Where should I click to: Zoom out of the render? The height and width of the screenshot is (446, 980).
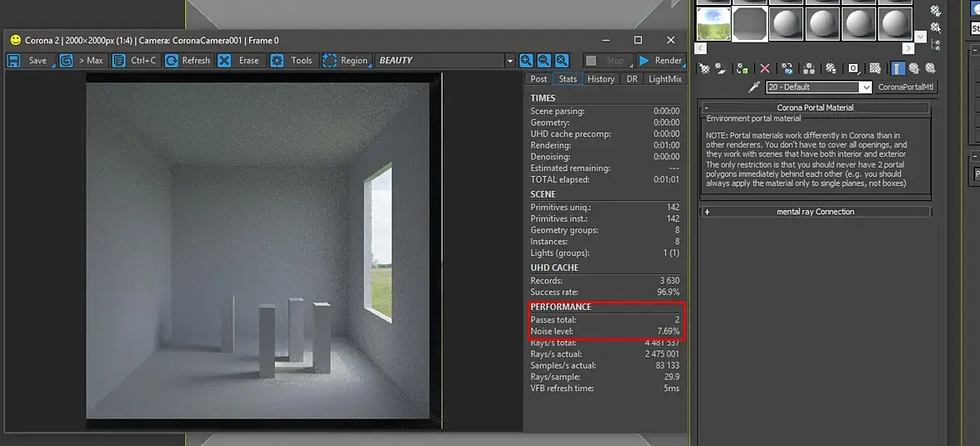tap(544, 61)
